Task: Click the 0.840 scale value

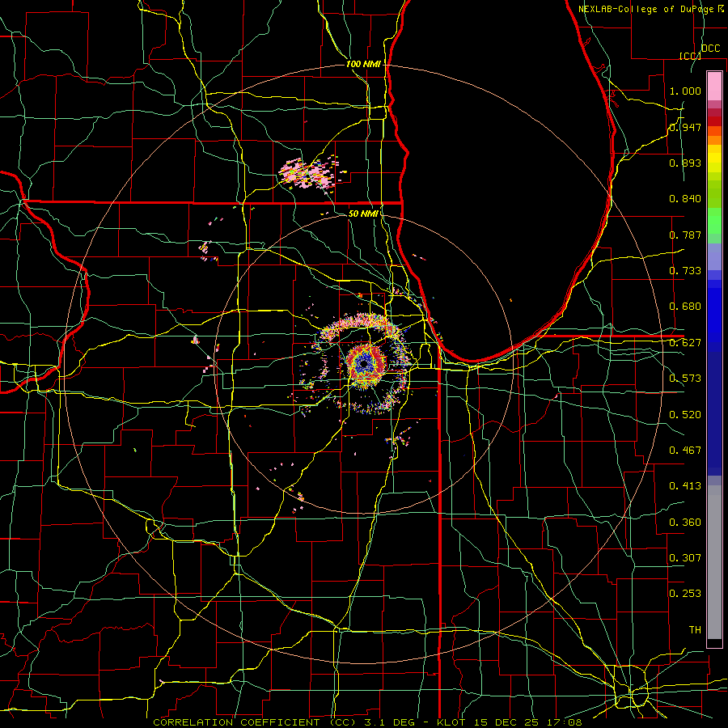Action: [685, 199]
